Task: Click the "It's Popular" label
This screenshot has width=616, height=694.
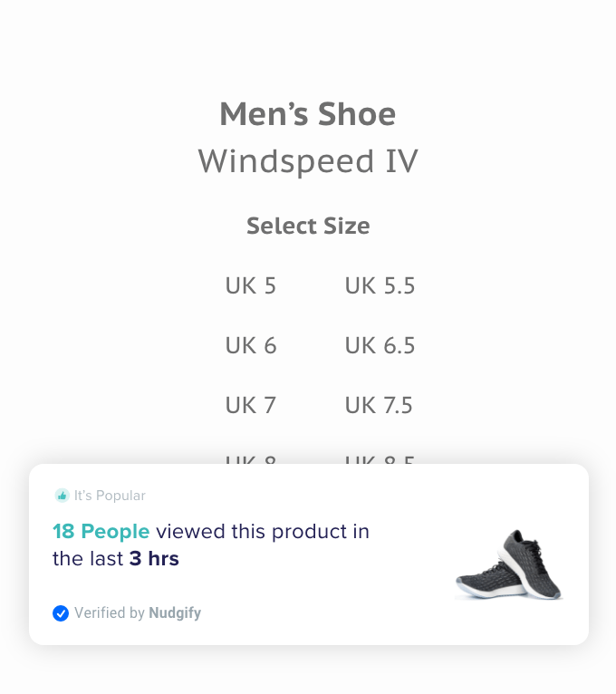Action: 110,496
